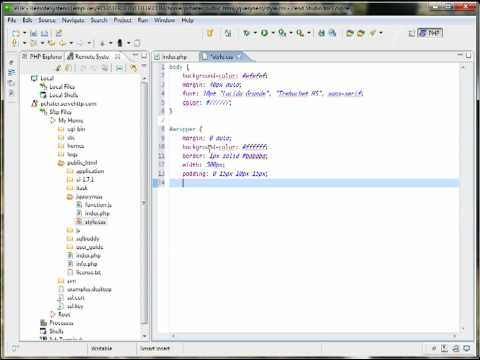Switch to the index.php editor tab
This screenshot has width=480, height=360.
coord(171,57)
